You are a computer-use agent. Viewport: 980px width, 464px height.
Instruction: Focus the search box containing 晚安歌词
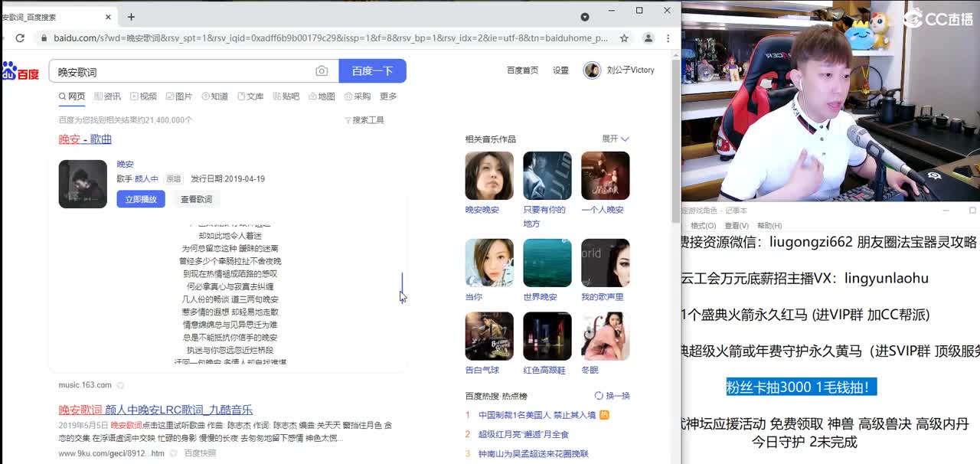coord(184,71)
